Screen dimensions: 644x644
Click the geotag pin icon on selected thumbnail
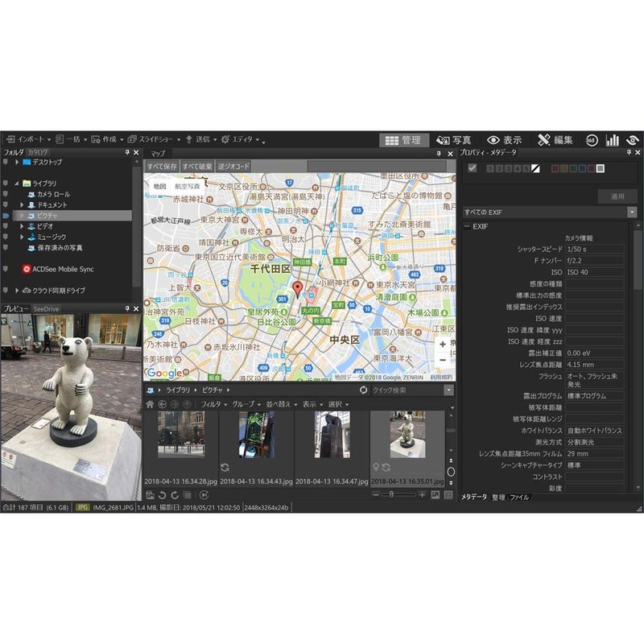click(376, 465)
